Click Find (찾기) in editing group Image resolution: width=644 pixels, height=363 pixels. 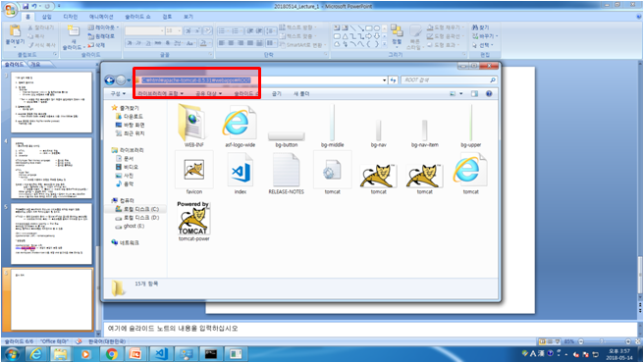(x=480, y=27)
